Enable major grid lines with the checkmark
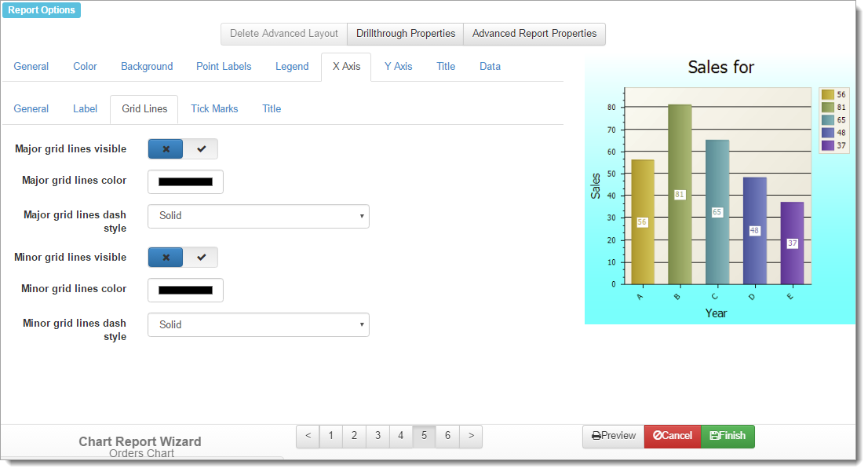This screenshot has width=868, height=472. point(201,149)
